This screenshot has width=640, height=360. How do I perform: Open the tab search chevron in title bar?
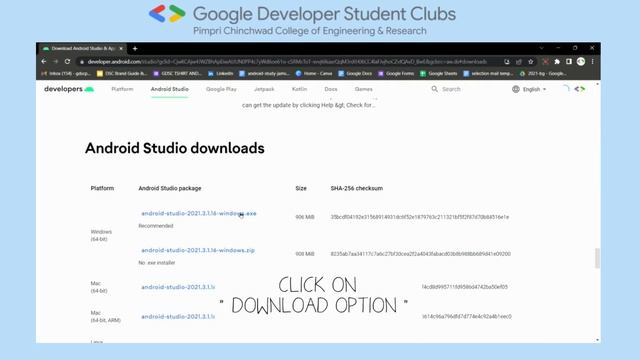[x=541, y=48]
